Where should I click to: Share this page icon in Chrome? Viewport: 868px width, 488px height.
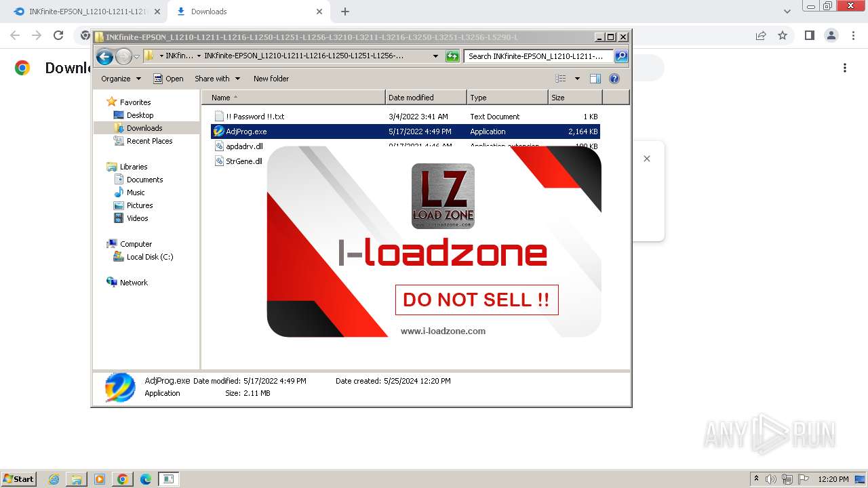click(761, 35)
